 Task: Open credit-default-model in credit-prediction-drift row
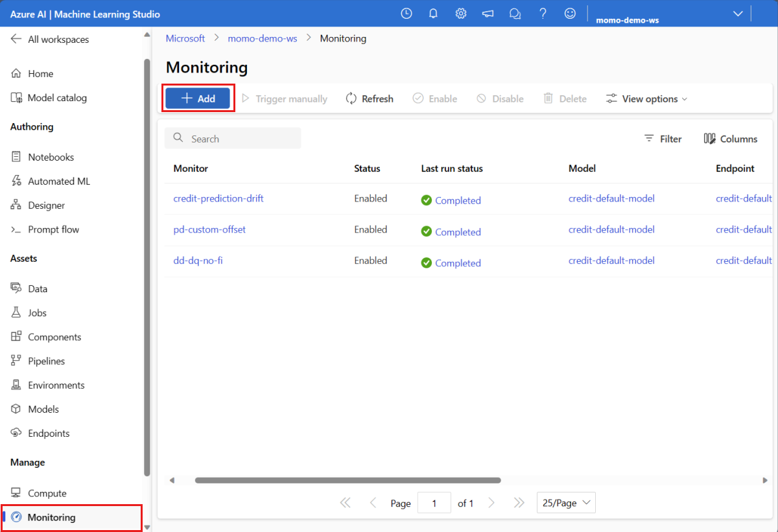pos(611,198)
